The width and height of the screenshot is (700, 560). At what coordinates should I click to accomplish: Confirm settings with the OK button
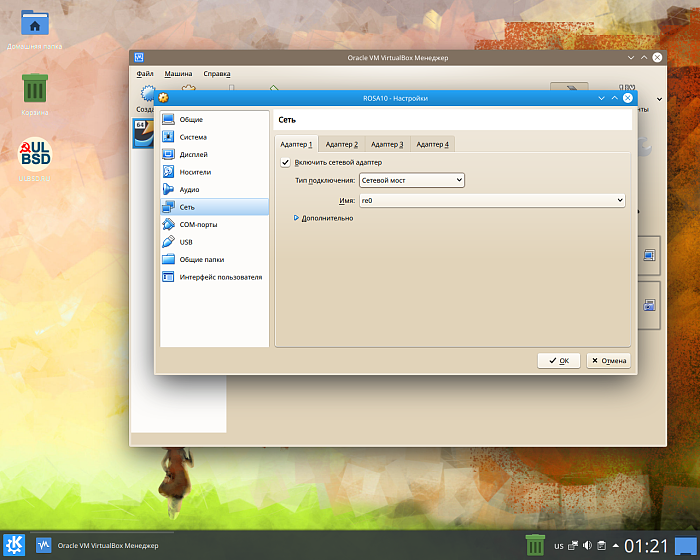(x=558, y=360)
